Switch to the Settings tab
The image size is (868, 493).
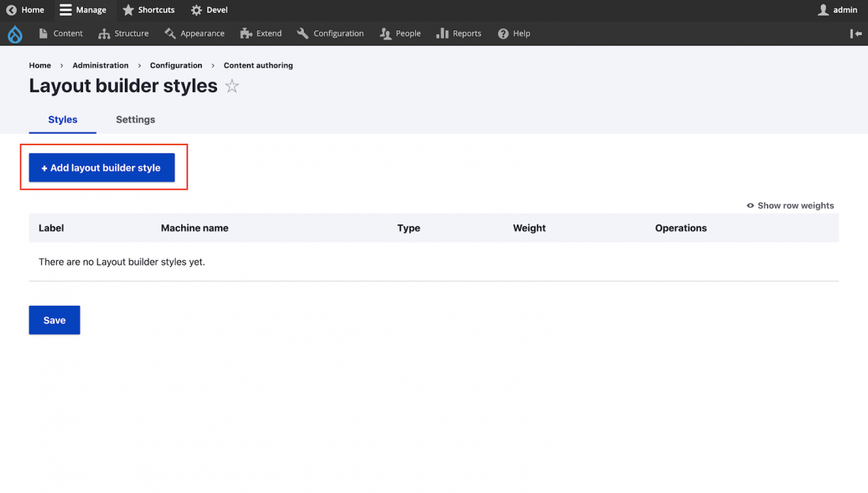136,119
